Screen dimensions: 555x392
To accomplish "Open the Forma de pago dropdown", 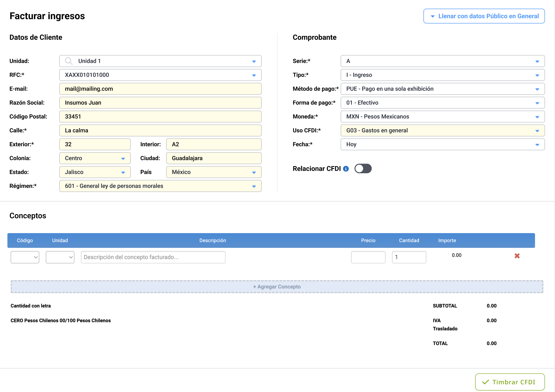I will [443, 102].
